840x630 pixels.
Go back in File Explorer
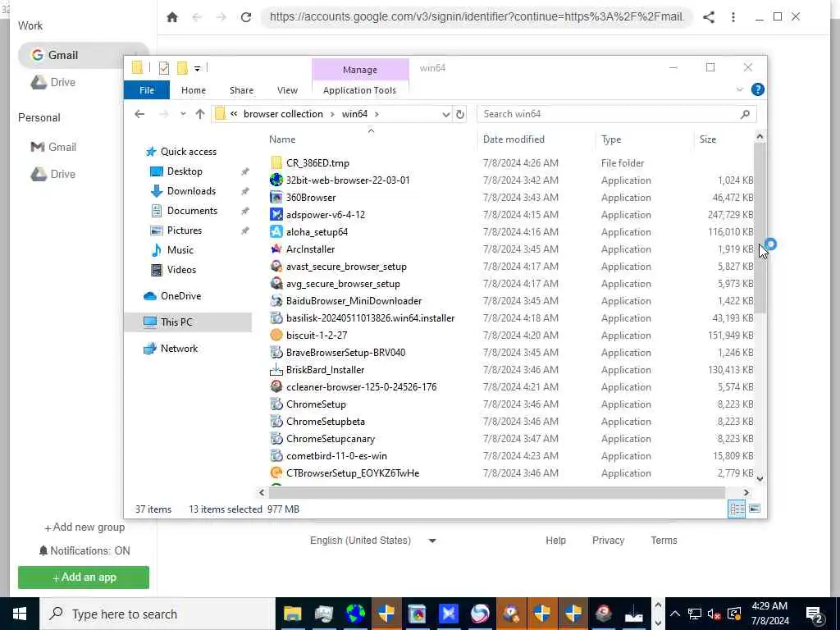(139, 114)
